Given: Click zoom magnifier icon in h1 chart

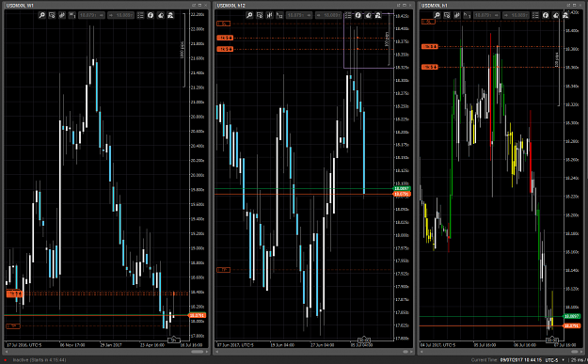Looking at the screenshot, I should (437, 15).
